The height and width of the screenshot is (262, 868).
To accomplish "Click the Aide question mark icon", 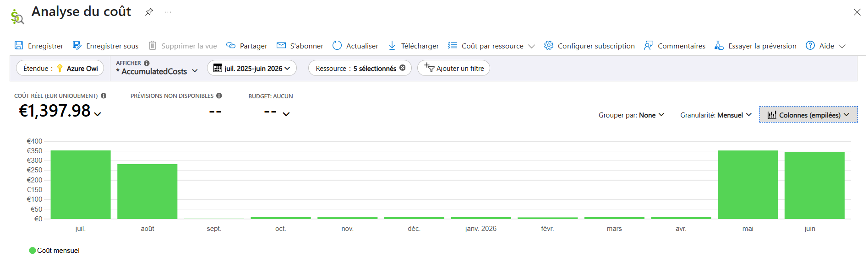I will coord(810,45).
